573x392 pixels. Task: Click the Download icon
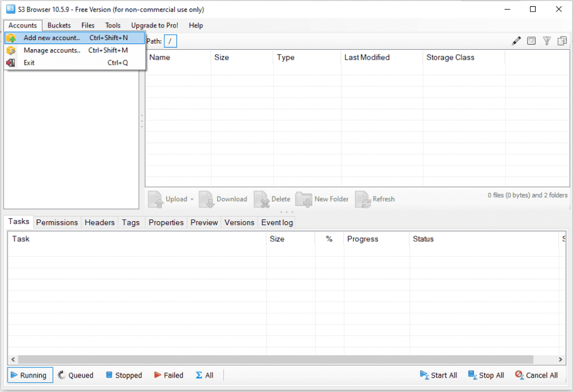click(206, 199)
